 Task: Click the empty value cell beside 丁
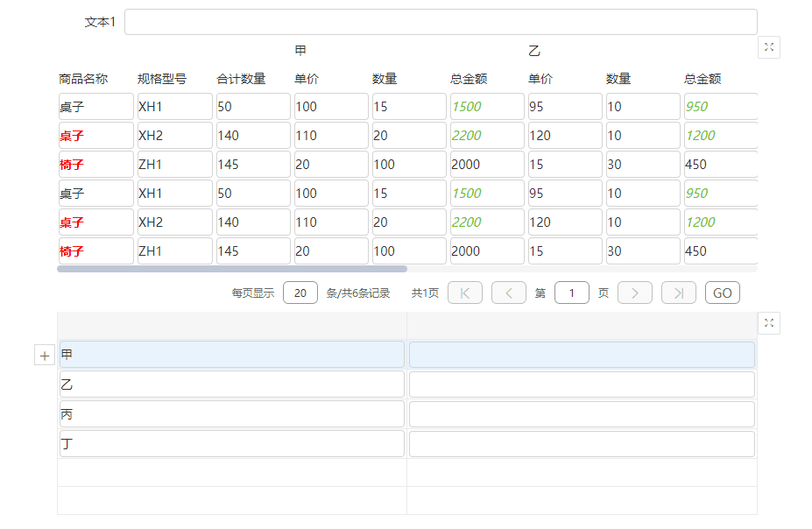tap(583, 443)
